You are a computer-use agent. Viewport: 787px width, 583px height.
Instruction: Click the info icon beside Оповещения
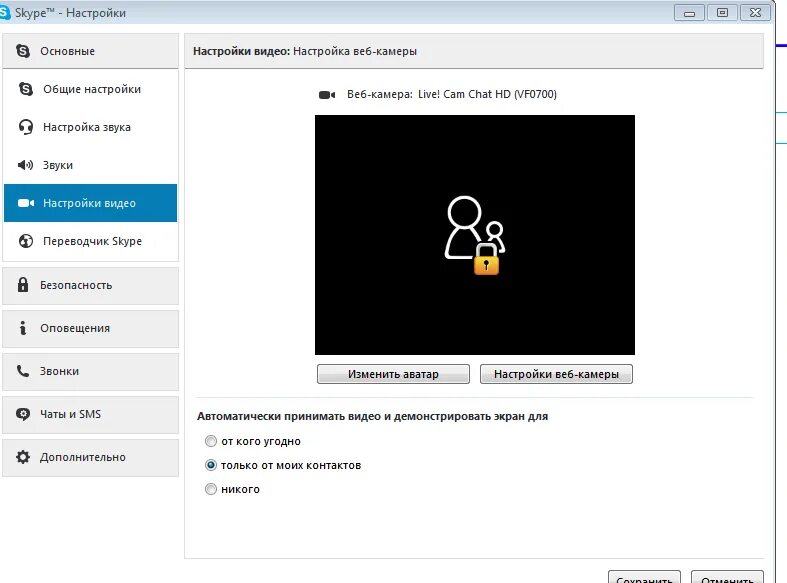click(23, 328)
